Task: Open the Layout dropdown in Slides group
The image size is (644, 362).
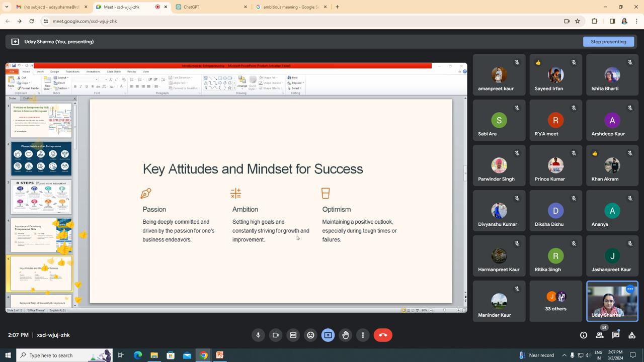Action: coord(62,78)
